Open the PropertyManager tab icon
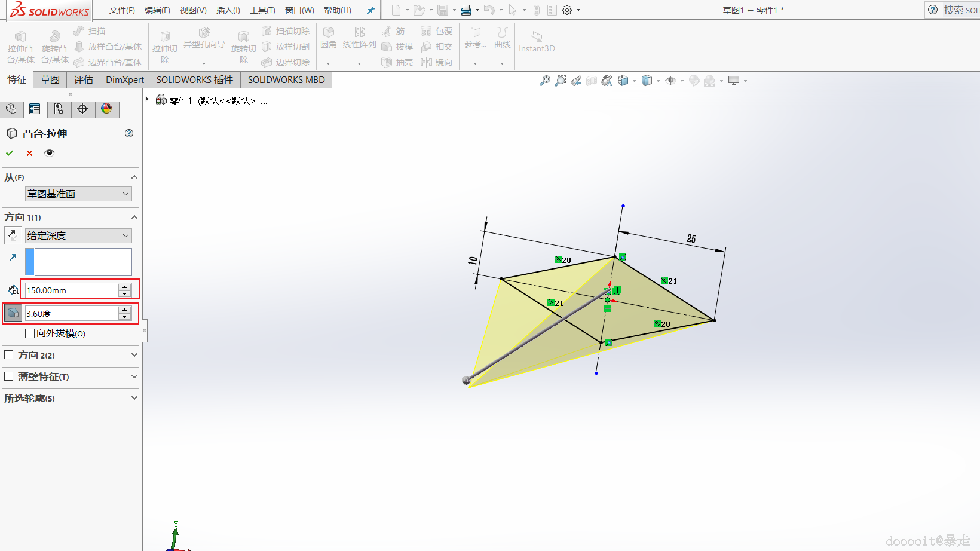 [35, 109]
